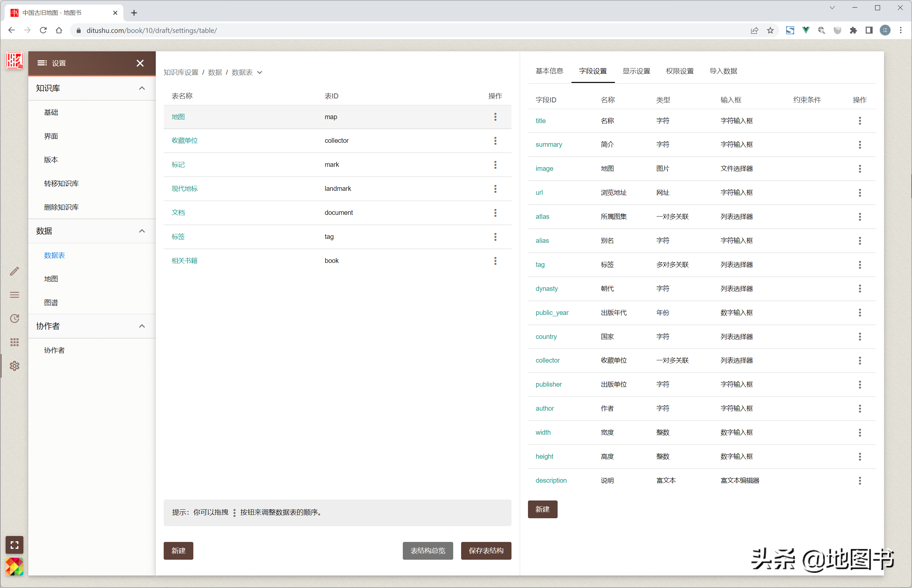Screen dimensions: 912x588
Task: Close the 设置 panel with X icon
Action: point(140,63)
